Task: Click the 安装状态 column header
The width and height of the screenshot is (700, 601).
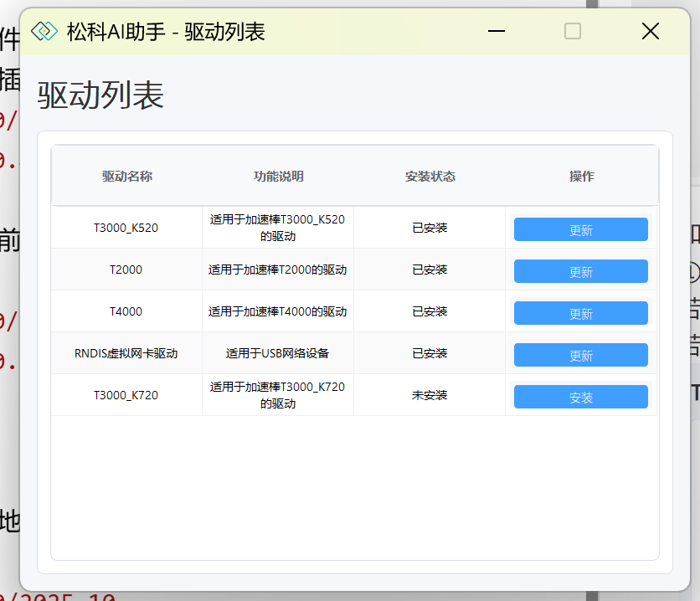Action: (430, 177)
